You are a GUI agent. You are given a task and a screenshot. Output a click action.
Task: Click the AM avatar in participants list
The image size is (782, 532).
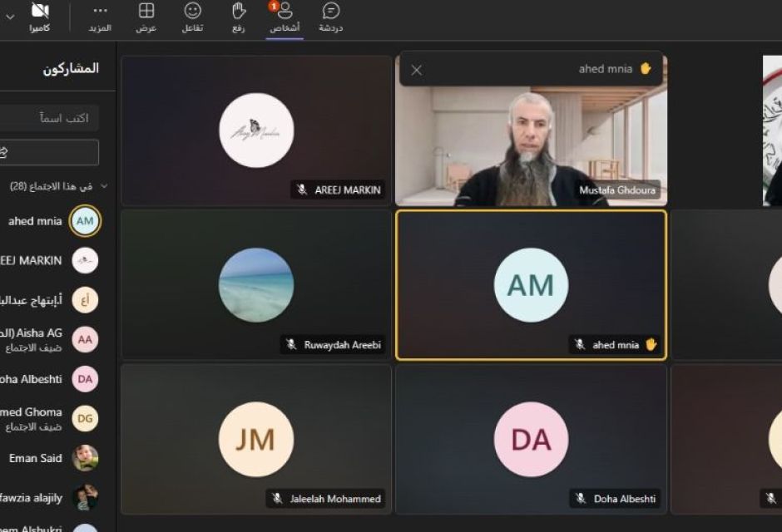(x=85, y=220)
